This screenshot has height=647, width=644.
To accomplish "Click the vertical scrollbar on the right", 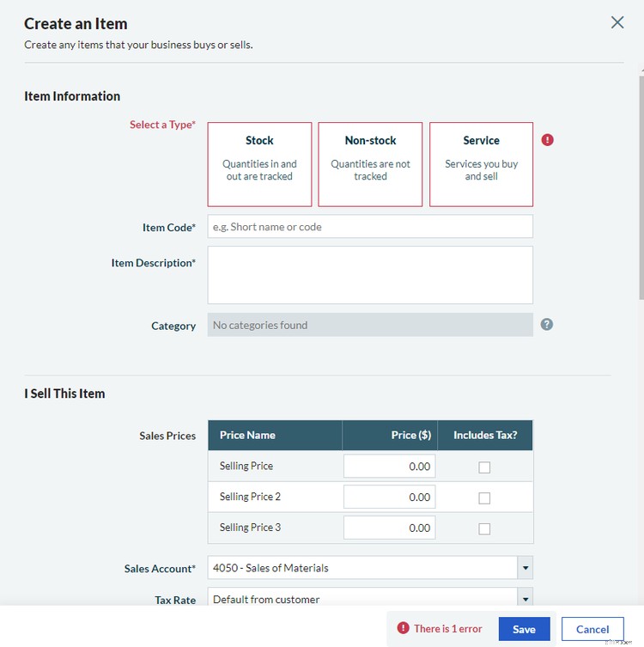I will [641, 189].
